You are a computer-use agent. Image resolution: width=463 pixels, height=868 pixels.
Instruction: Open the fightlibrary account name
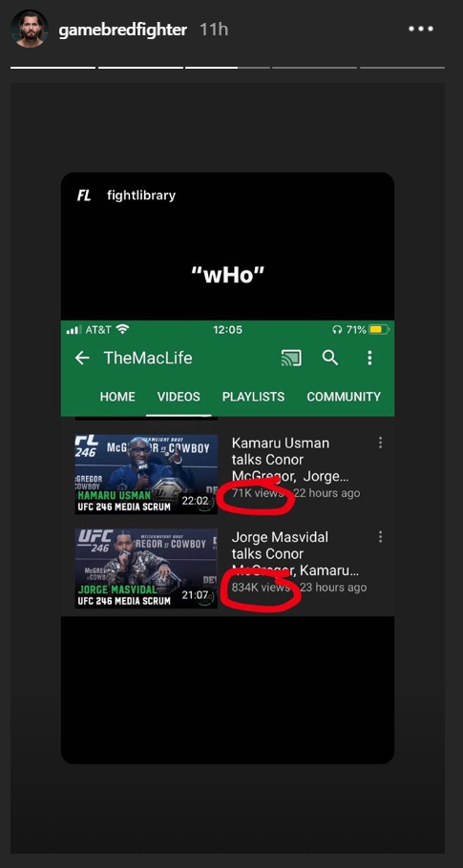click(141, 196)
